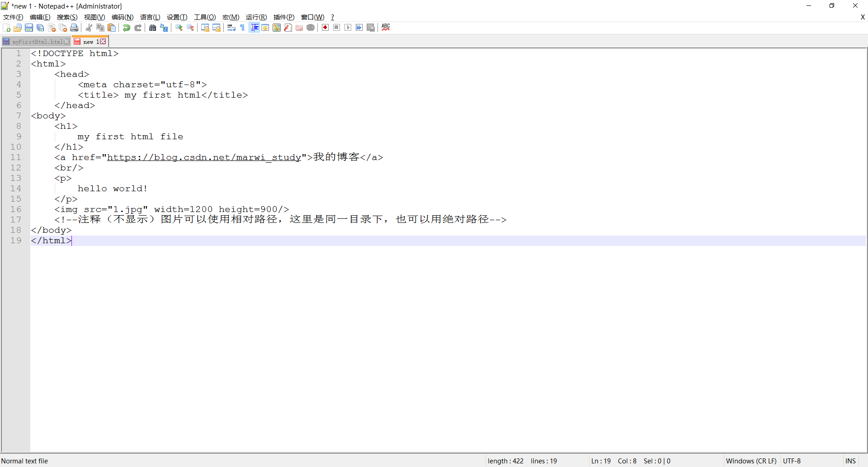Open the 运行(R) menu
The image size is (868, 467).
pos(256,17)
